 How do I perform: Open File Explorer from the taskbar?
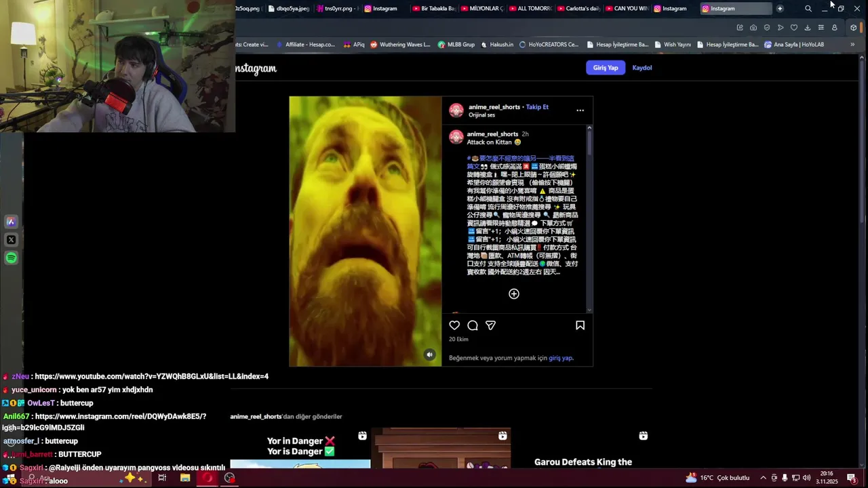pos(185,478)
